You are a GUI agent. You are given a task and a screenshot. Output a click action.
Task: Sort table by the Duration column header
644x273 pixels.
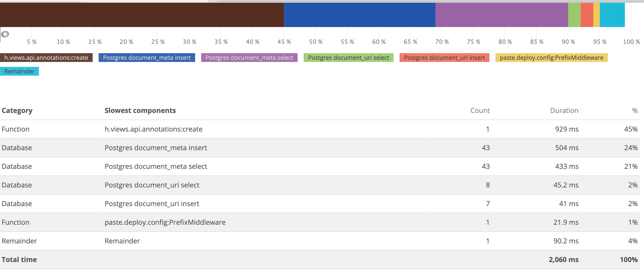click(x=564, y=110)
